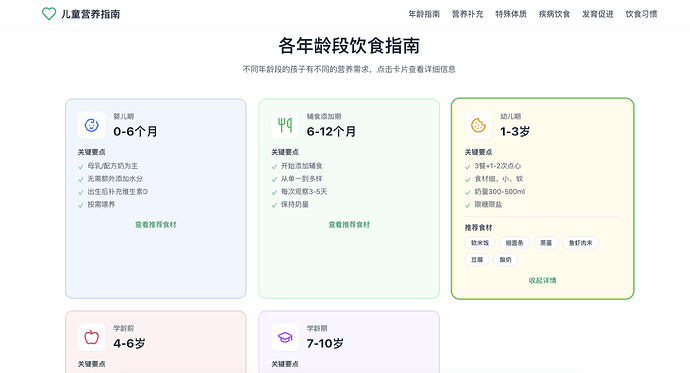This screenshot has width=690, height=373.
Task: Open the 年龄指南 nav item
Action: tap(424, 14)
